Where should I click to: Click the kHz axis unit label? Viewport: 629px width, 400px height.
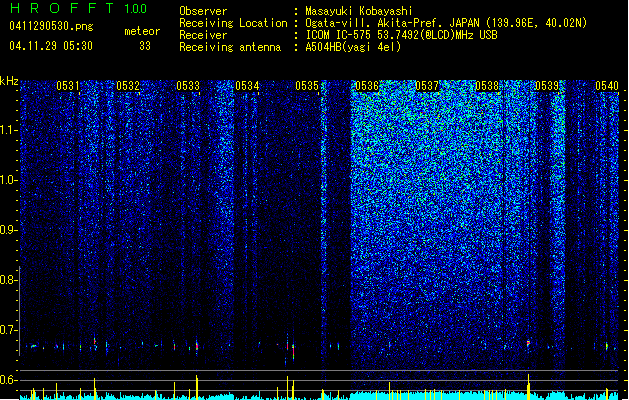pos(9,81)
